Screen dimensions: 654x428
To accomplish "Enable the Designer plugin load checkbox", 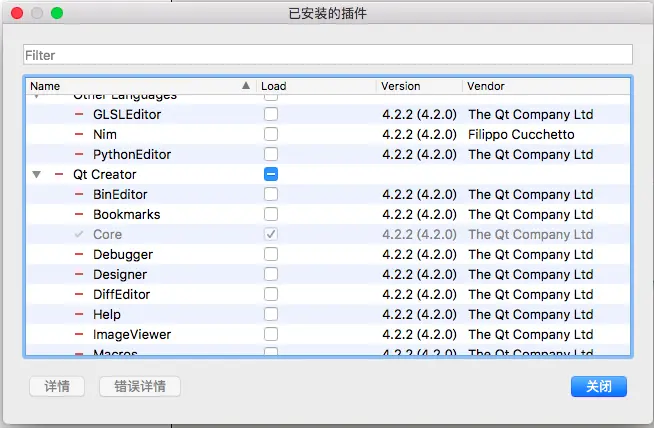I will click(x=271, y=274).
